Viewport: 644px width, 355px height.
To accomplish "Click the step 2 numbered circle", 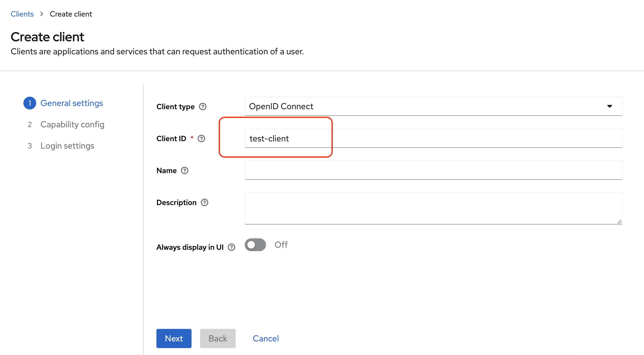I will 30,124.
